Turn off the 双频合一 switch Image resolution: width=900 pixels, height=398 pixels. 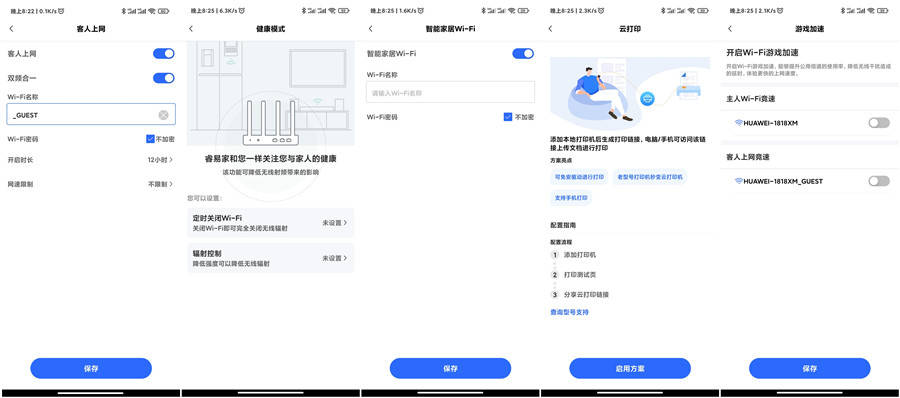pos(164,78)
